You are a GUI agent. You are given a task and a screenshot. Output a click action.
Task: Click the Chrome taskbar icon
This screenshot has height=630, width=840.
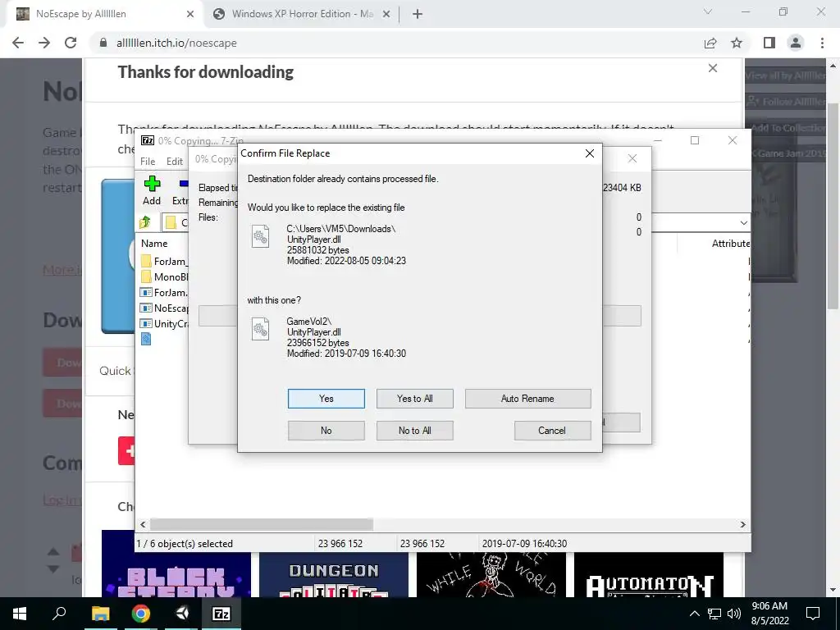coord(141,614)
